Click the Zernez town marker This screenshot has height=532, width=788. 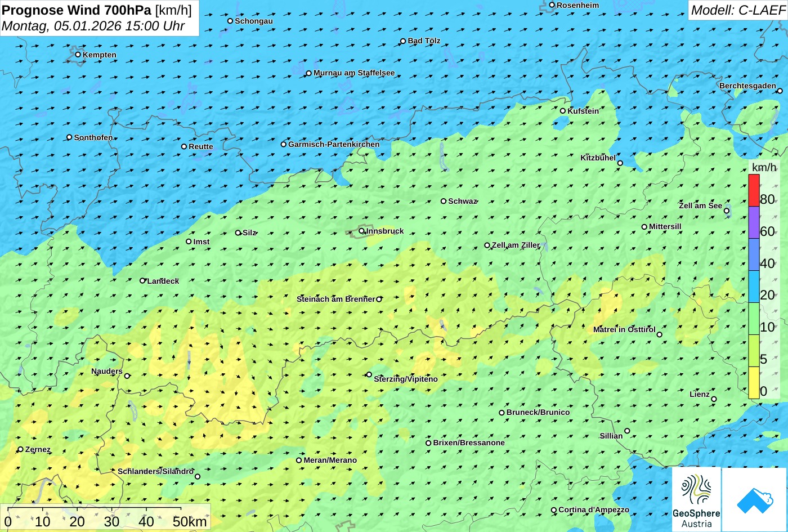pos(21,449)
